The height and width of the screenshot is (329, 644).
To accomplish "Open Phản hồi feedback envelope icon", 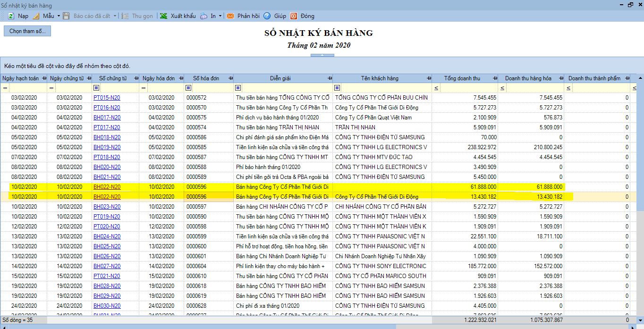I will 230,16.
